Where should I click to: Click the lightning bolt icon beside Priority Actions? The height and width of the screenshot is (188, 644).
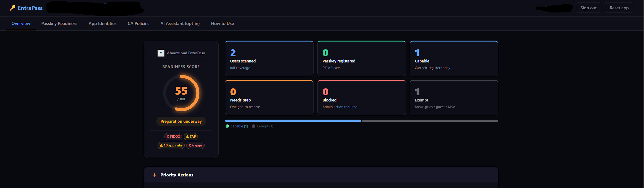(x=154, y=175)
